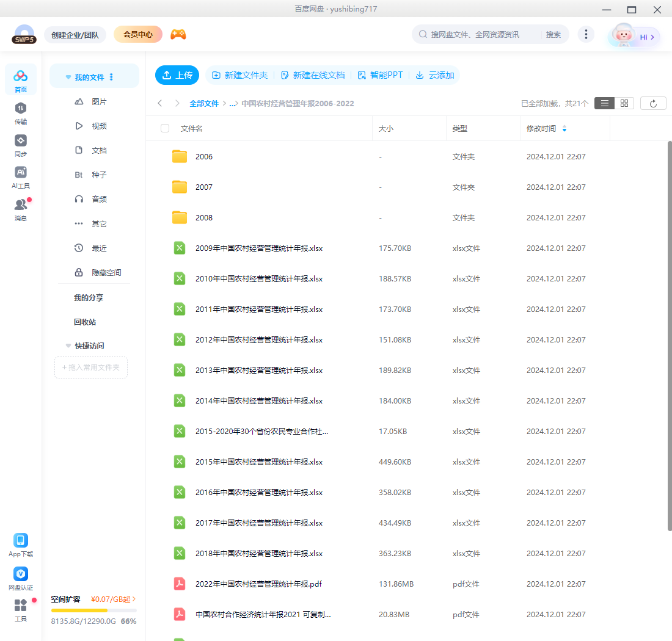Open the 同步 sync sidebar icon
The image size is (672, 641).
[21, 145]
